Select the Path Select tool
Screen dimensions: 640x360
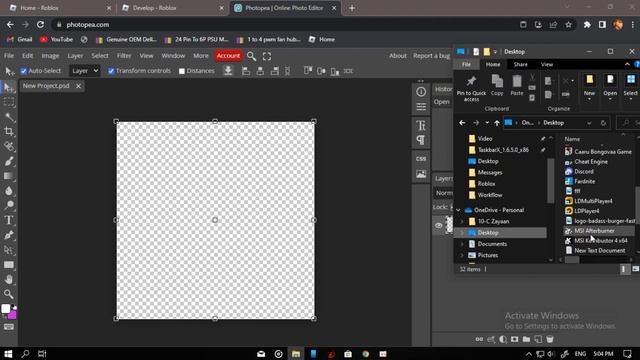click(9, 250)
